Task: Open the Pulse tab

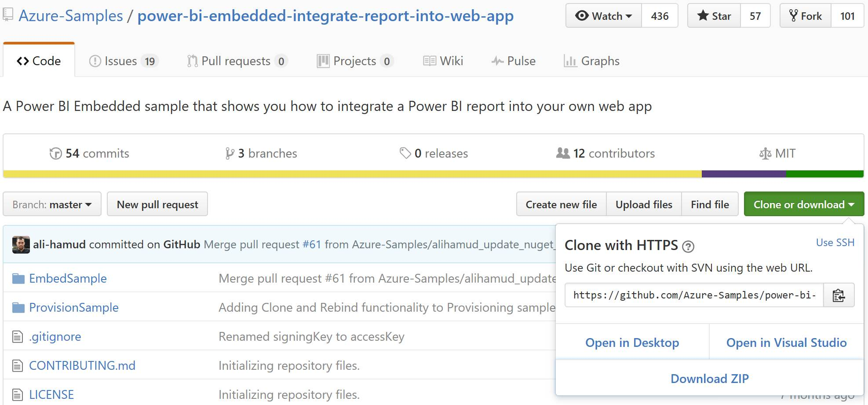Action: (x=514, y=61)
